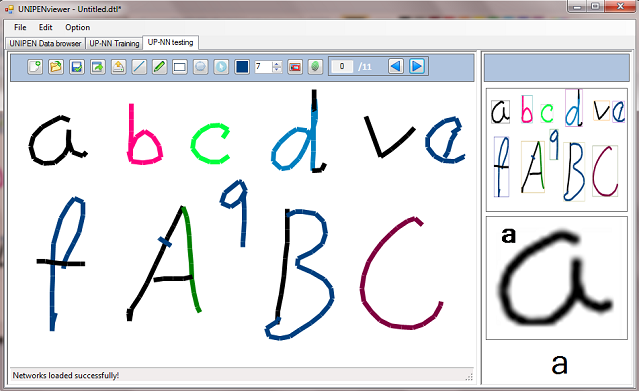Go to previous character with left arrow
This screenshot has height=391, width=639.
click(396, 66)
